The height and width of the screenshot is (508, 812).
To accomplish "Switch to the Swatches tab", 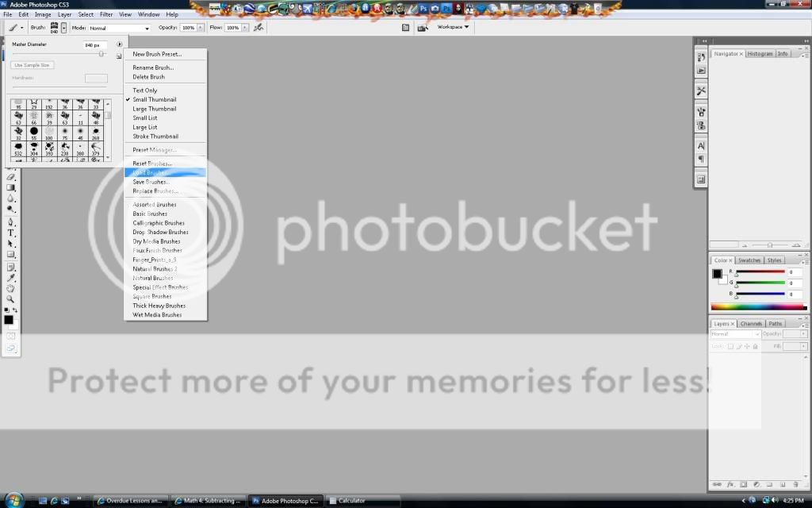I will click(x=749, y=260).
